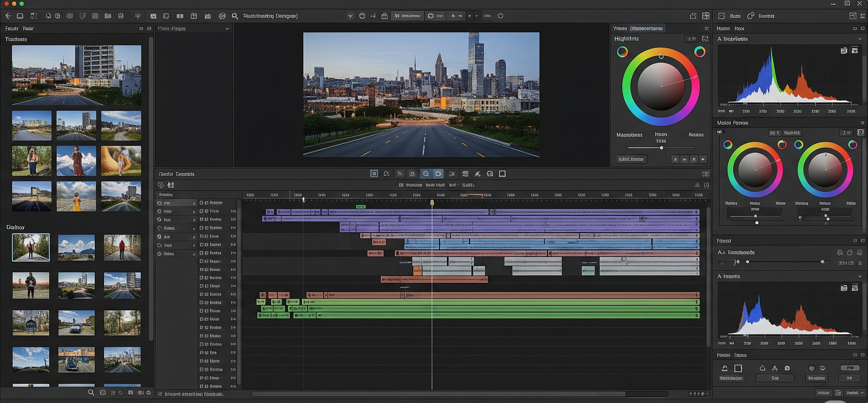Click the expand icon beside Highlights label
This screenshot has width=868, height=403.
coord(705,39)
